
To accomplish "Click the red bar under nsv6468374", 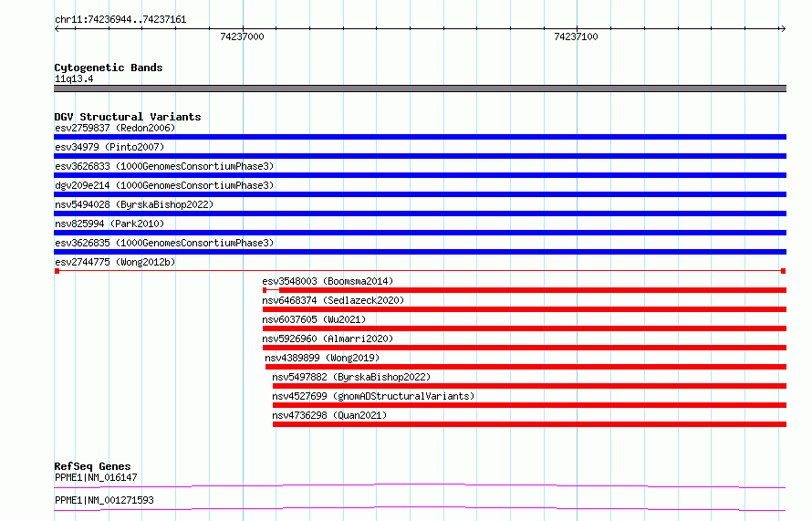I will pyautogui.click(x=525, y=309).
